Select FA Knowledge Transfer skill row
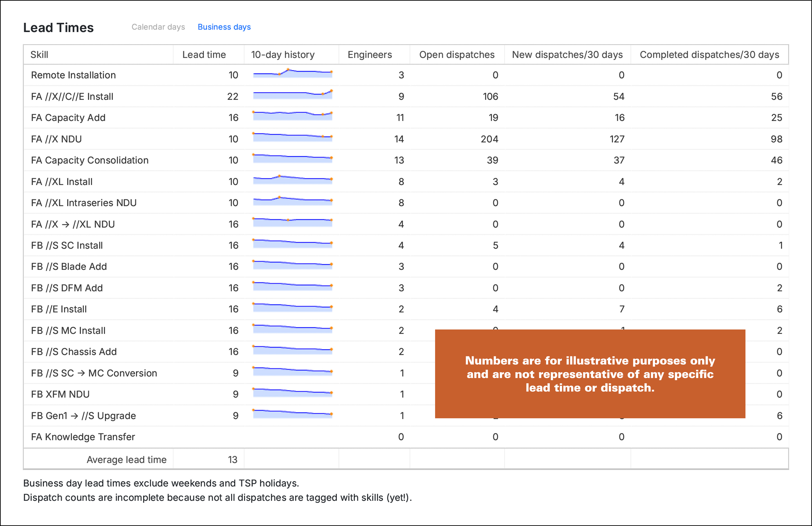The width and height of the screenshot is (812, 526). [83, 437]
